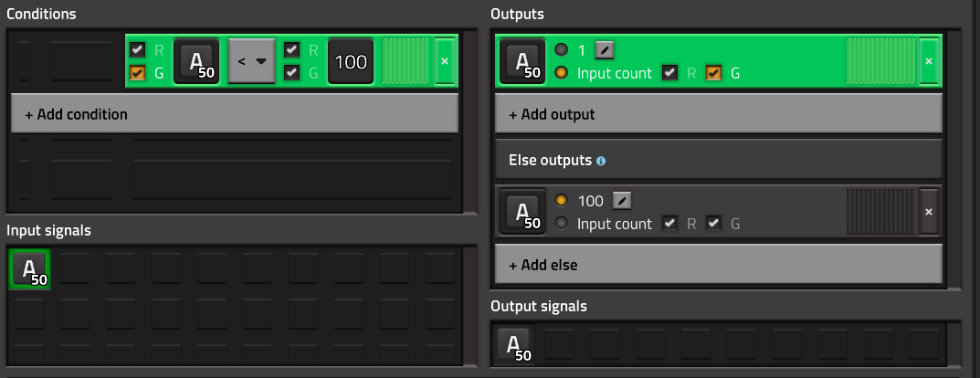Click the condition constant value 100
Viewport: 980px width, 378px height.
click(x=351, y=61)
